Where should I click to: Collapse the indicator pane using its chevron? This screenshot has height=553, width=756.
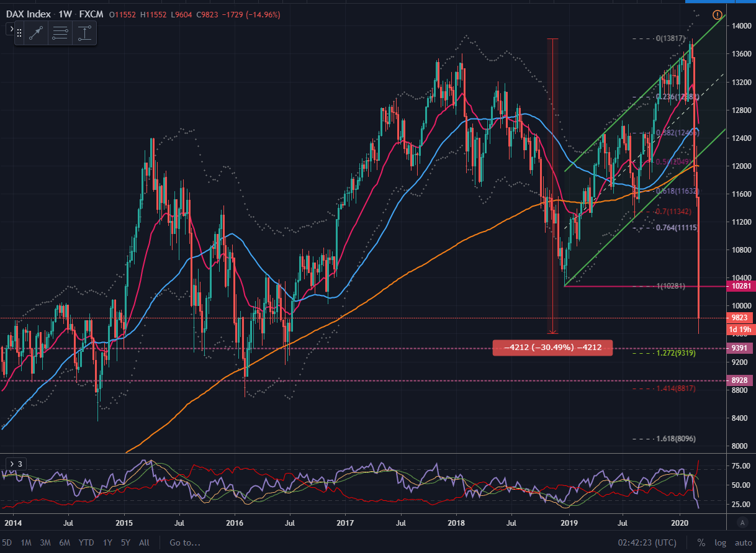tap(11, 463)
